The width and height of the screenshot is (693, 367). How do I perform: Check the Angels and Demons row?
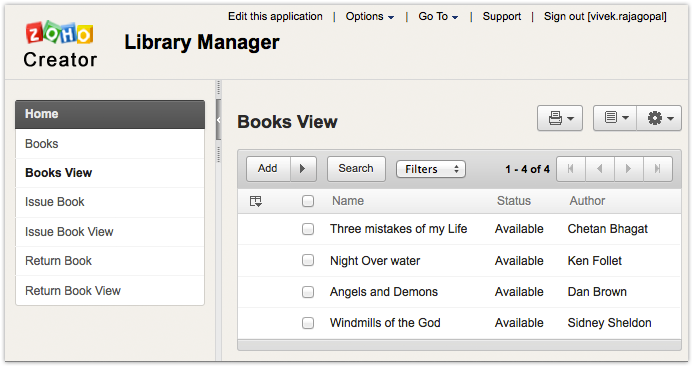coord(308,292)
